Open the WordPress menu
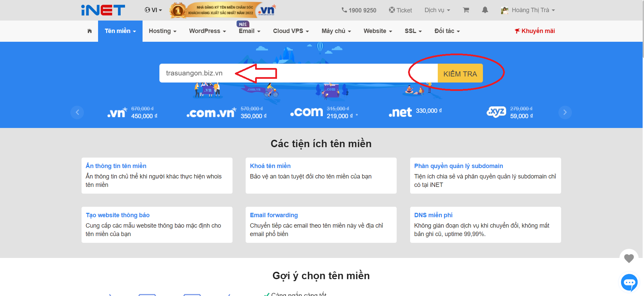The image size is (644, 296). [207, 31]
